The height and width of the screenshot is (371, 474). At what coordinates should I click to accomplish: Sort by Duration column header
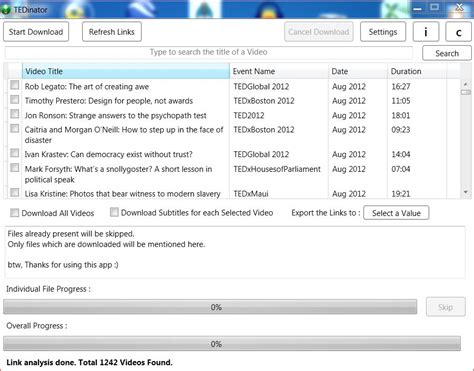pyautogui.click(x=417, y=71)
